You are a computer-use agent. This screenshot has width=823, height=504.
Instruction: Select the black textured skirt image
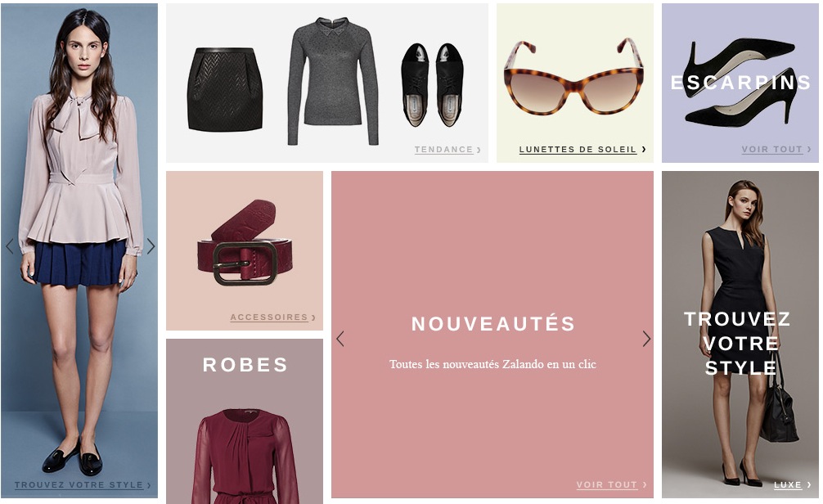pos(225,89)
